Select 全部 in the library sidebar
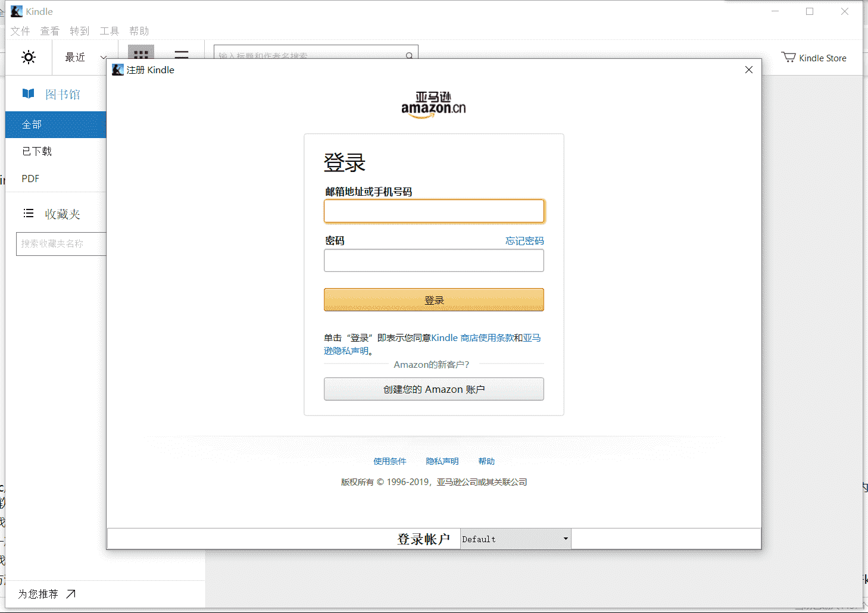The height and width of the screenshot is (613, 868). tap(55, 124)
